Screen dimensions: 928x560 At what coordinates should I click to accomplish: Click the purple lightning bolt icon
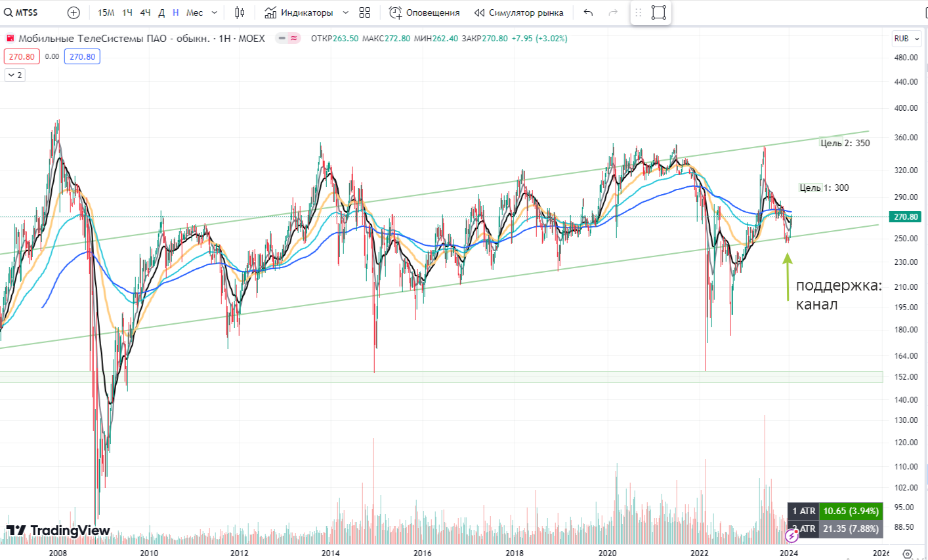coord(791,536)
